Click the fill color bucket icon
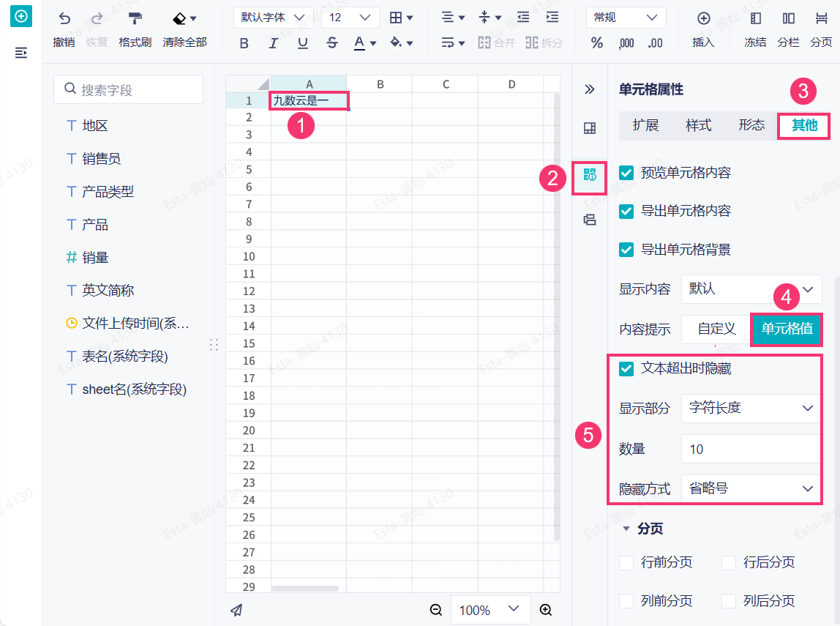Screen dimensions: 840x626 point(396,42)
